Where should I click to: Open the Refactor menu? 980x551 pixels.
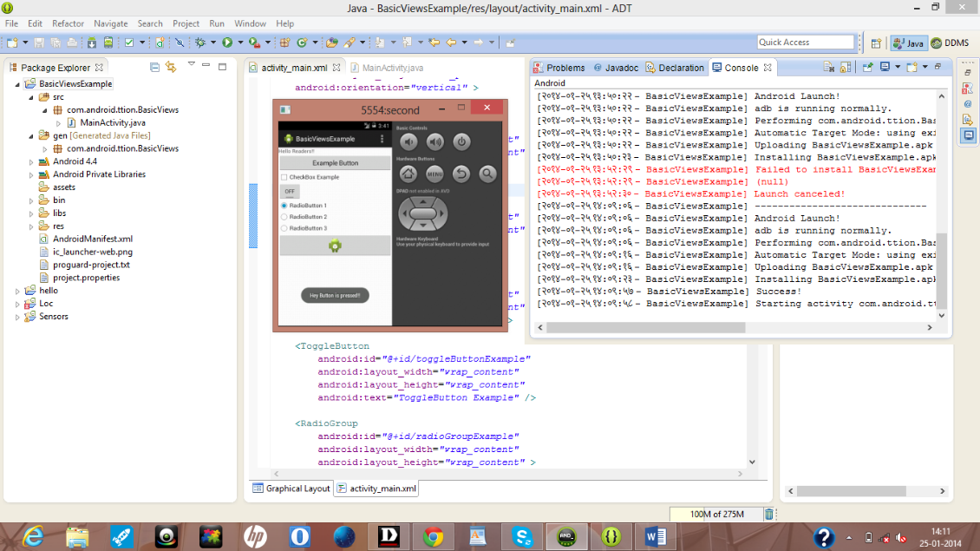[x=68, y=23]
